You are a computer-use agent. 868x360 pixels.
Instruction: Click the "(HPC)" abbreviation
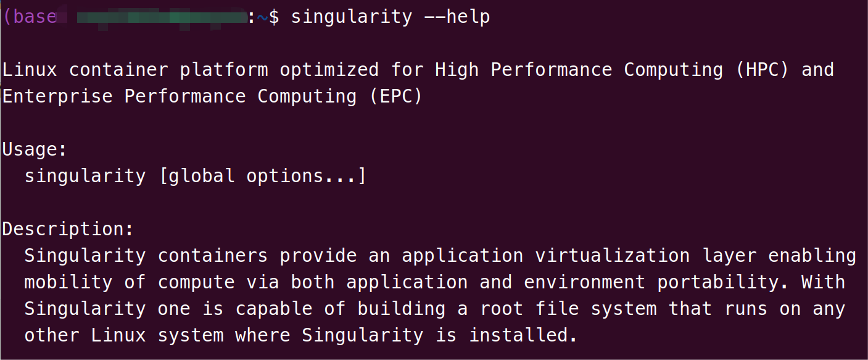[x=763, y=70]
